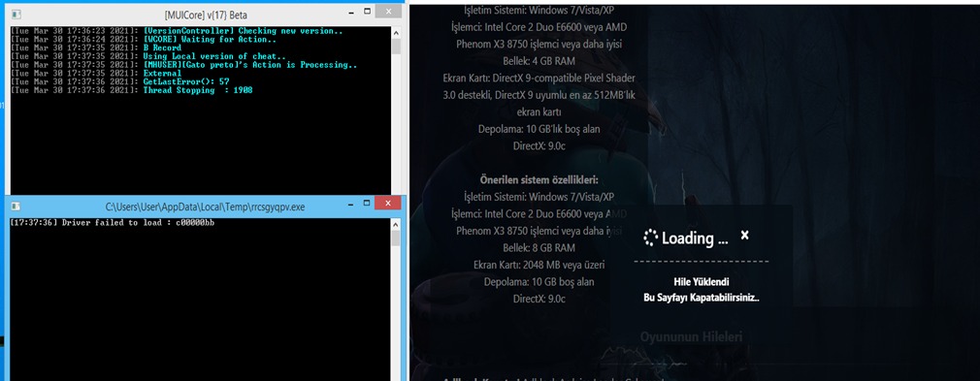Click 'Ekran Kartı: 2048 MB veya üzeri' text
The image size is (980, 381).
coord(539,265)
